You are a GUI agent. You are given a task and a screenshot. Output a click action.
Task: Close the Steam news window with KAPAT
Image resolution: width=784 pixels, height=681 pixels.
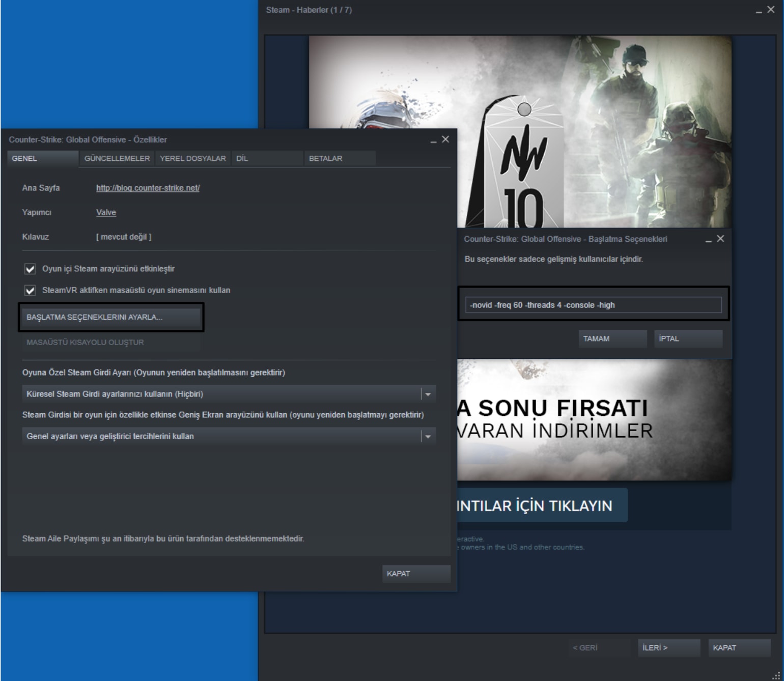[x=739, y=647]
